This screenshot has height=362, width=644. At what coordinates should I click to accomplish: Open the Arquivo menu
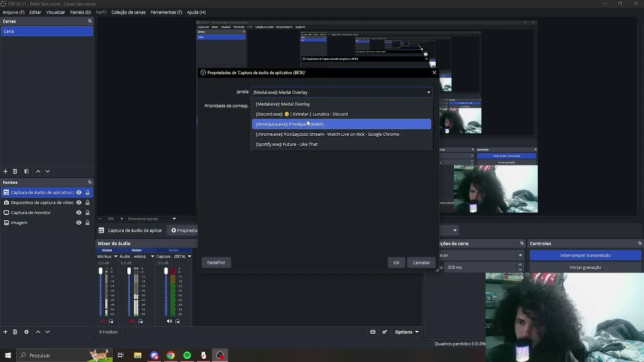(x=14, y=12)
